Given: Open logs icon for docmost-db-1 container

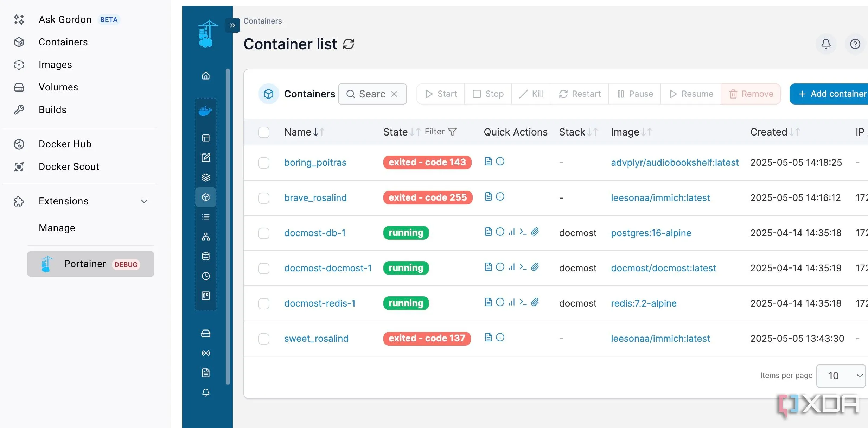Looking at the screenshot, I should (x=488, y=232).
